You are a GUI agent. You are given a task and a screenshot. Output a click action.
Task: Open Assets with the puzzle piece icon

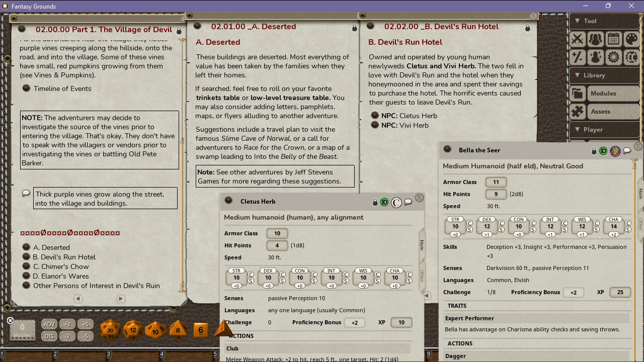click(577, 111)
